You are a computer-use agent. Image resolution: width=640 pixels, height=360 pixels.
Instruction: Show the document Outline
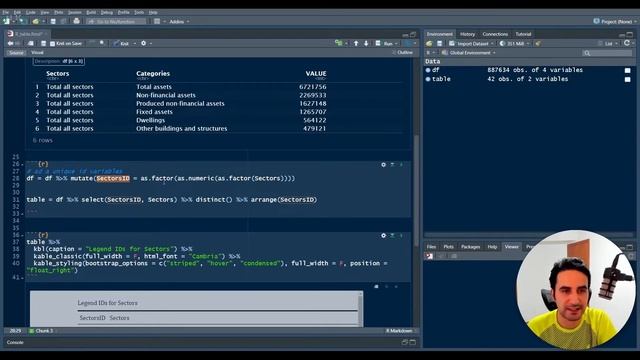click(403, 52)
